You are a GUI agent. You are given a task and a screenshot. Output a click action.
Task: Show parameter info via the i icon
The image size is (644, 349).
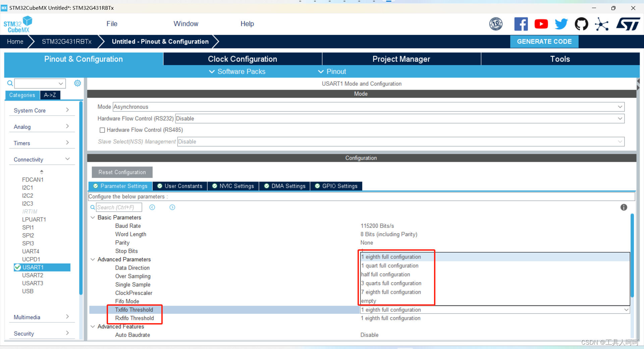pyautogui.click(x=624, y=207)
